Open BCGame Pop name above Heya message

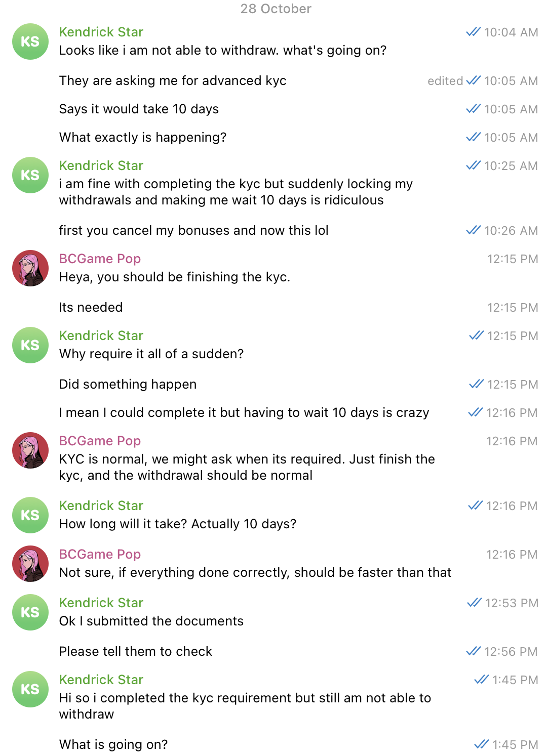[x=100, y=259]
